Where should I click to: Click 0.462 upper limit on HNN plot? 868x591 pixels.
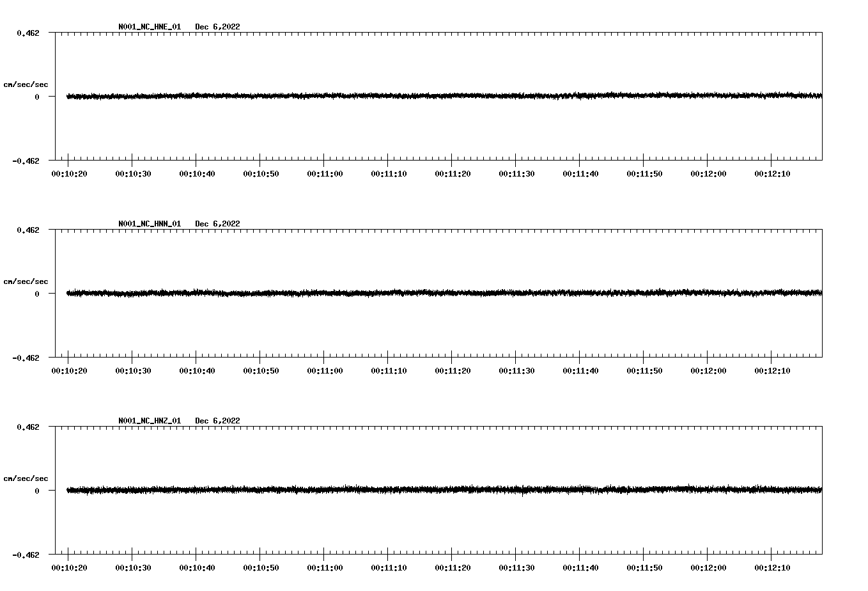28,230
